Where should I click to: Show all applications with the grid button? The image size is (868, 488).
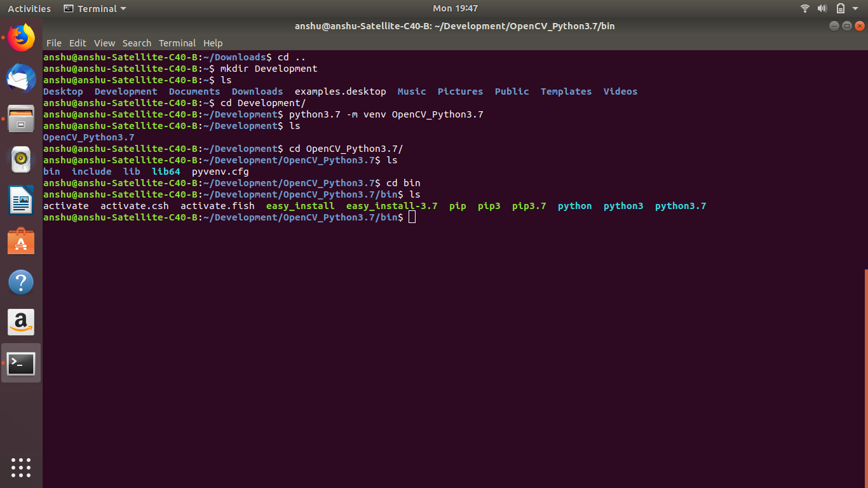[21, 468]
